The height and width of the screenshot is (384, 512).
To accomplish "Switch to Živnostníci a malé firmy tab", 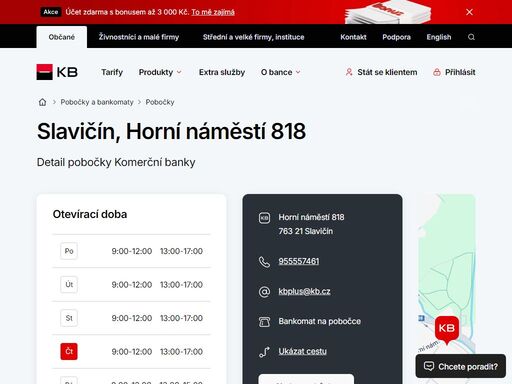I will click(x=139, y=37).
